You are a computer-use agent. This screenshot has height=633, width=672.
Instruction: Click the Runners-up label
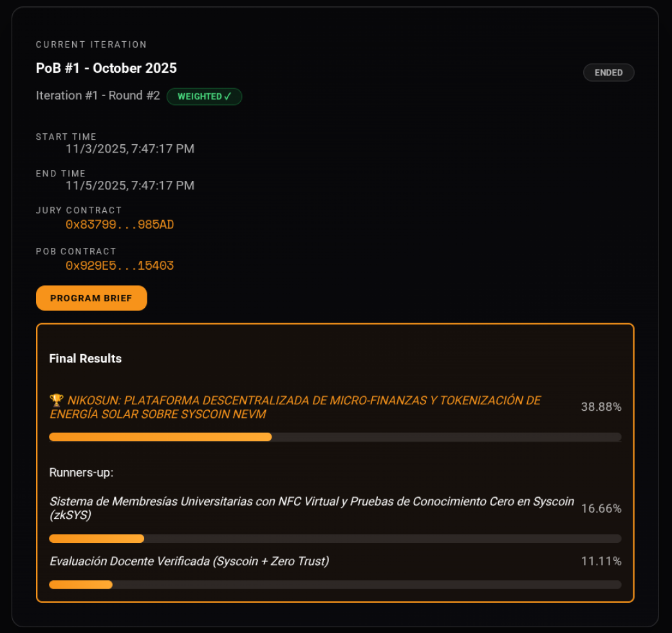coord(81,473)
